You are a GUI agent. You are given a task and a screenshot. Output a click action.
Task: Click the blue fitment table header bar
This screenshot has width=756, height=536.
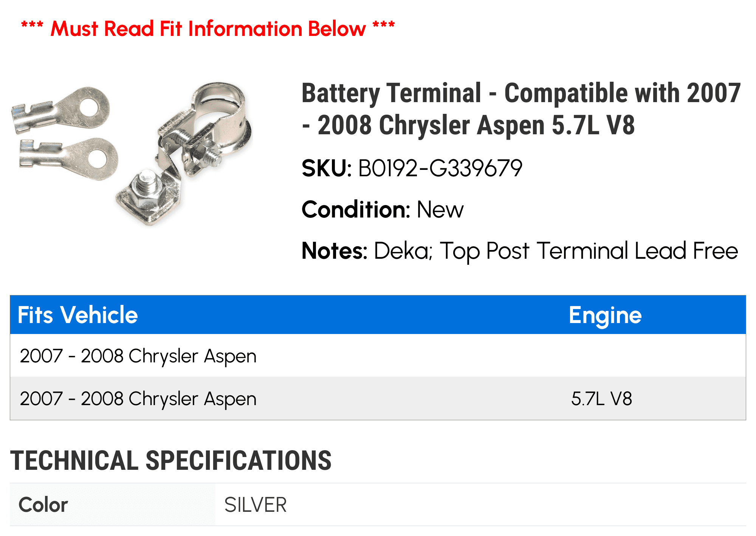(378, 315)
